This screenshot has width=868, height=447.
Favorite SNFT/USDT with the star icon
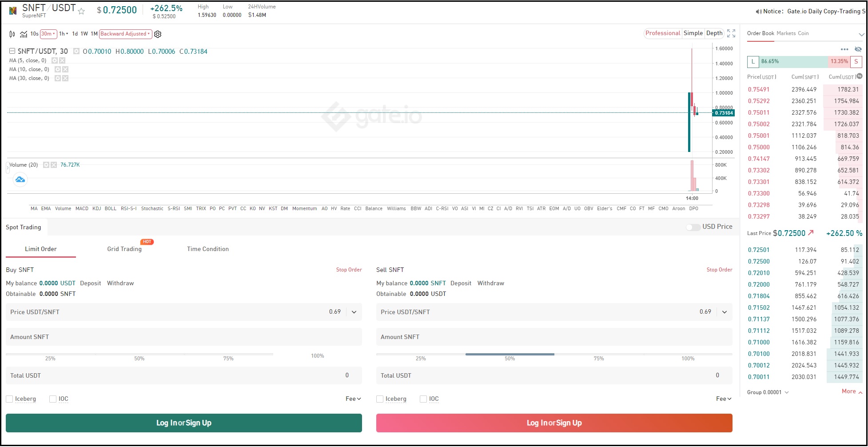click(81, 11)
